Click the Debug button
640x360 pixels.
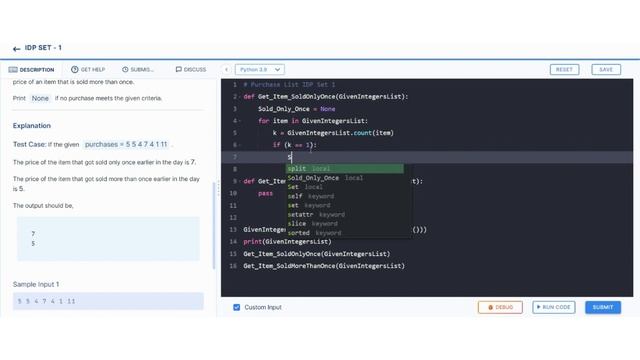click(x=500, y=307)
